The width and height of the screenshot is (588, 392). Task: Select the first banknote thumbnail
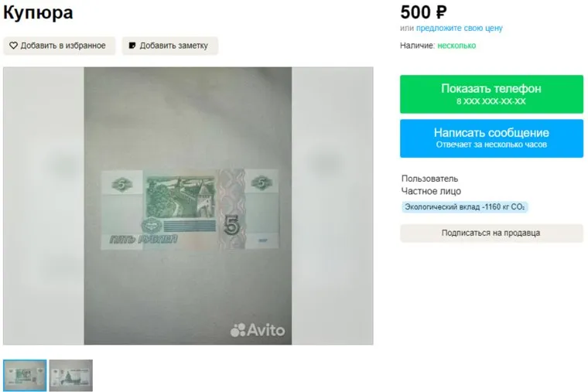[x=25, y=375]
